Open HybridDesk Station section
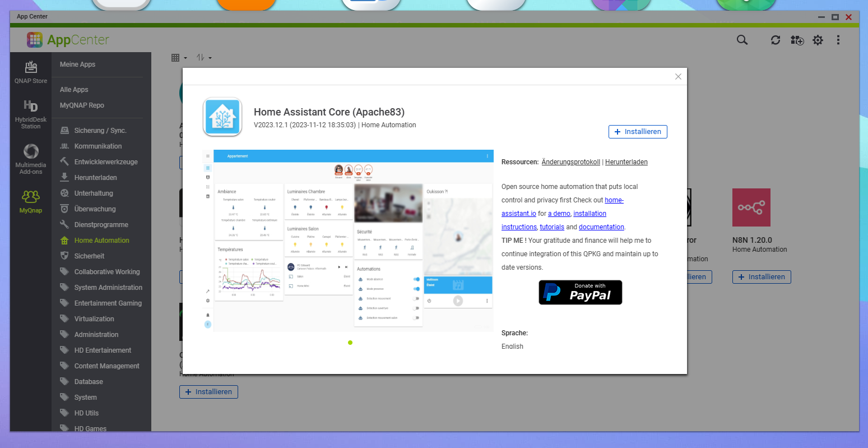Image resolution: width=868 pixels, height=448 pixels. [x=31, y=114]
